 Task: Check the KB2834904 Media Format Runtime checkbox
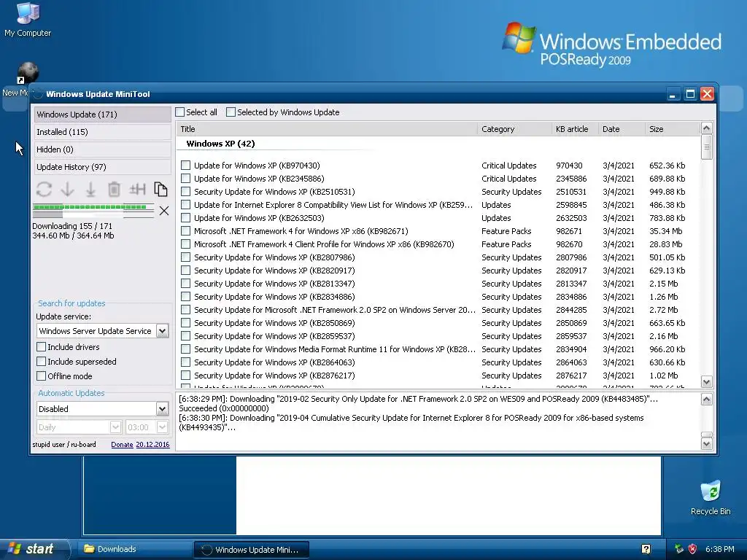click(x=186, y=349)
